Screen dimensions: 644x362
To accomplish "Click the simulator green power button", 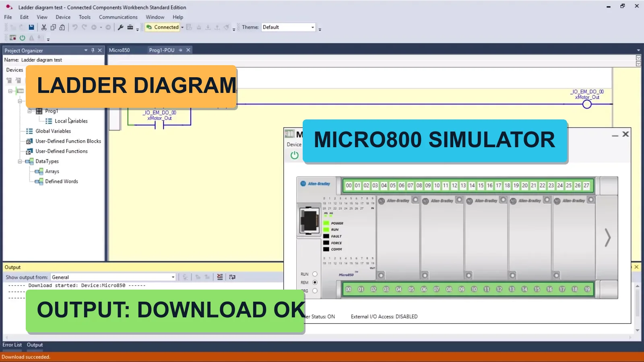I will pos(295,155).
